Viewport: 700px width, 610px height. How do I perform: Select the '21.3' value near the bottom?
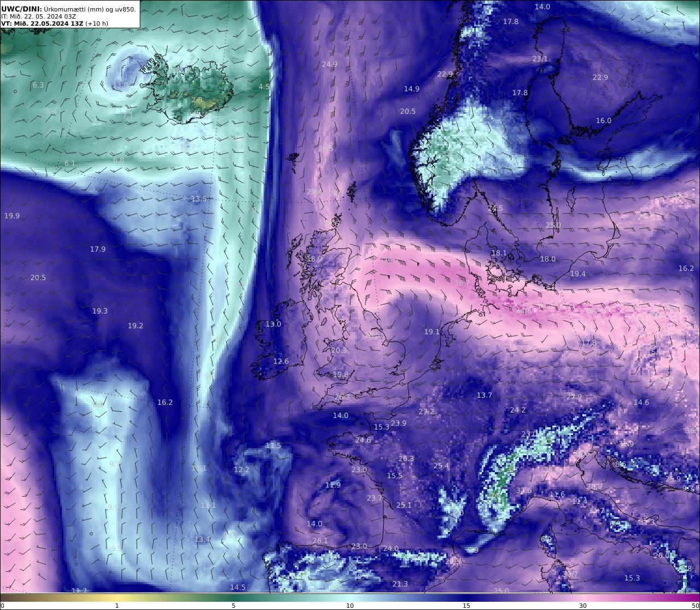[400, 584]
